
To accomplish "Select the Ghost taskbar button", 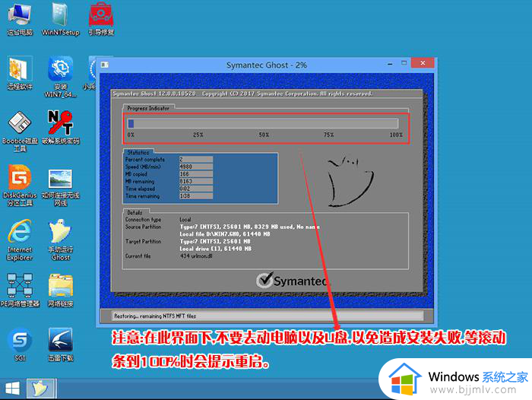I will pyautogui.click(x=40, y=389).
